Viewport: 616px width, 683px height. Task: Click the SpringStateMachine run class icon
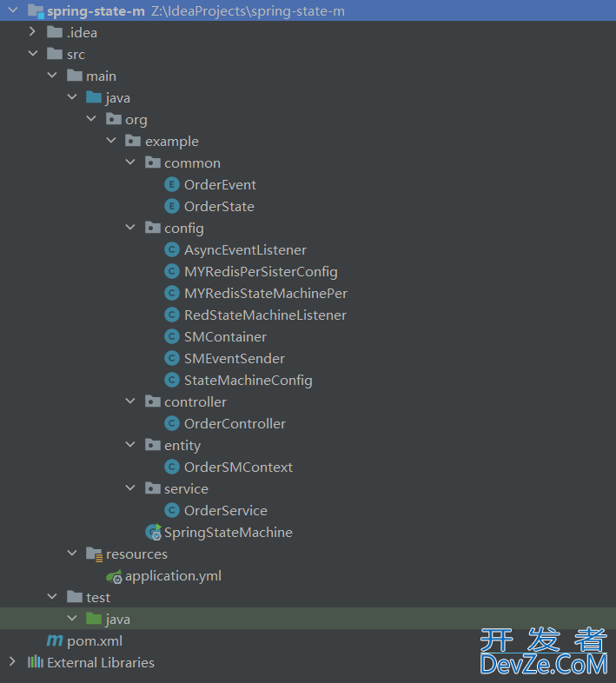point(153,533)
